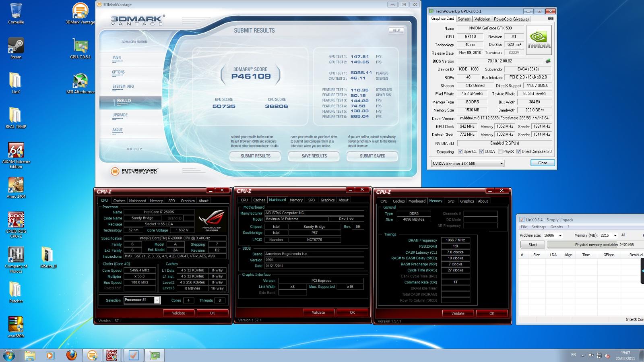Select the wrar380fr installer icon
644x362 pixels.
tap(16, 327)
